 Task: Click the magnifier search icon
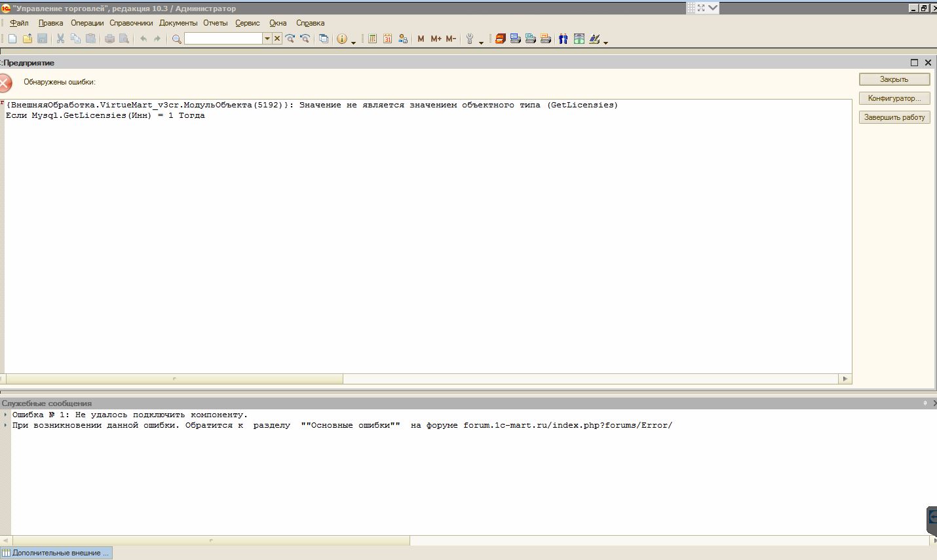[176, 39]
